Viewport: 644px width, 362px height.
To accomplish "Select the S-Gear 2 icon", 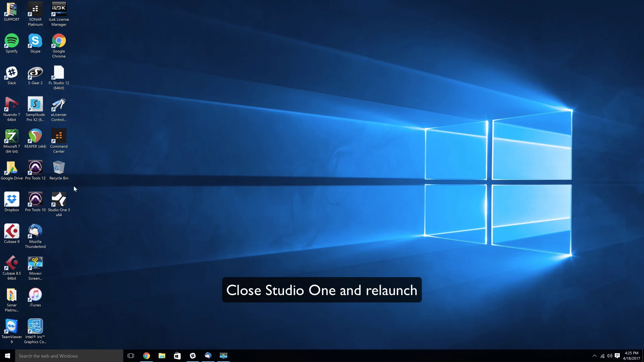I will (x=35, y=75).
